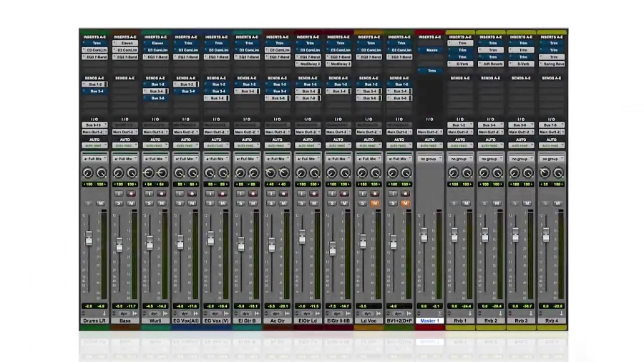Mute the Drums LR track
The height and width of the screenshot is (362, 644).
[x=101, y=203]
